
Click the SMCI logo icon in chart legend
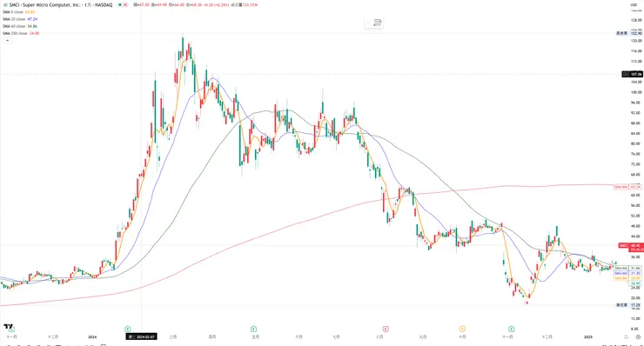pos(5,5)
